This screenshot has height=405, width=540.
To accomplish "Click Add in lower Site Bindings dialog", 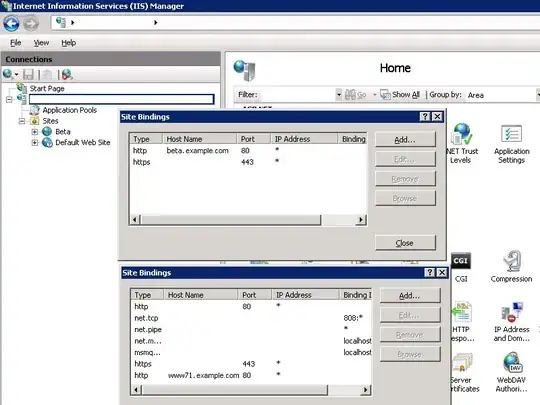I will point(410,295).
